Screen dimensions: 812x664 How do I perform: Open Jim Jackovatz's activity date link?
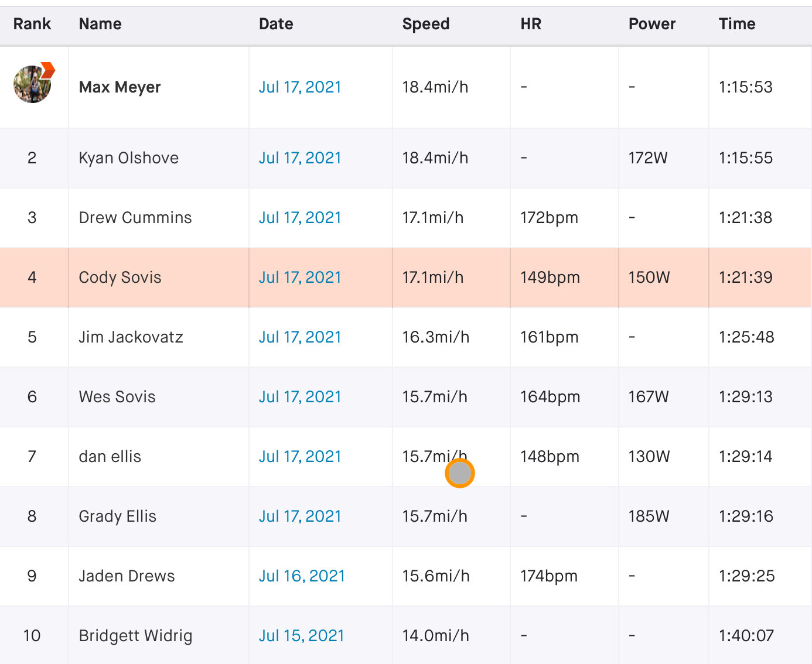coord(299,337)
